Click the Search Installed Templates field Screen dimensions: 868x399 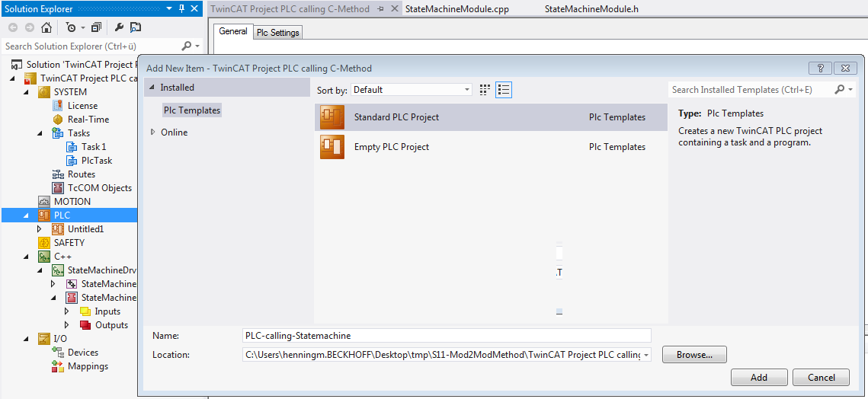pos(750,90)
